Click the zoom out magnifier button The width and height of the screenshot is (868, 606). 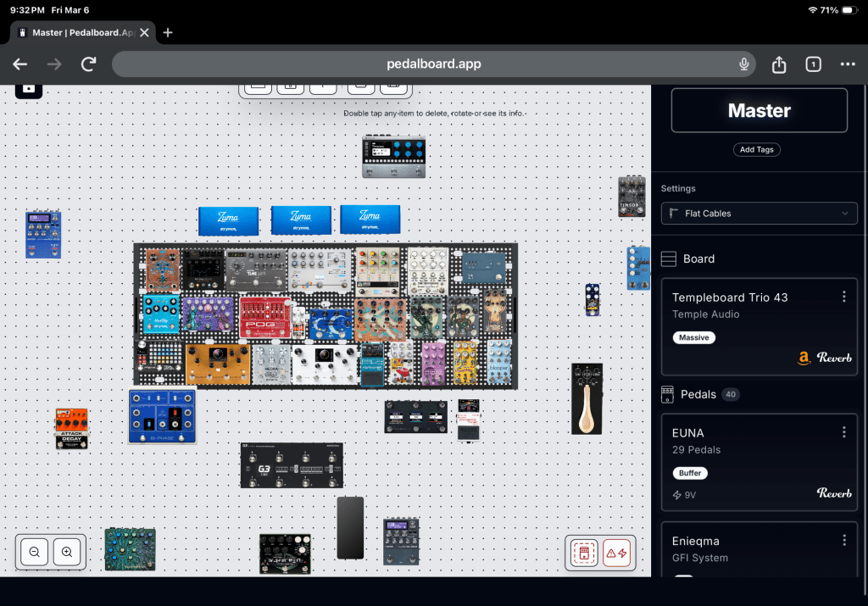(x=35, y=552)
